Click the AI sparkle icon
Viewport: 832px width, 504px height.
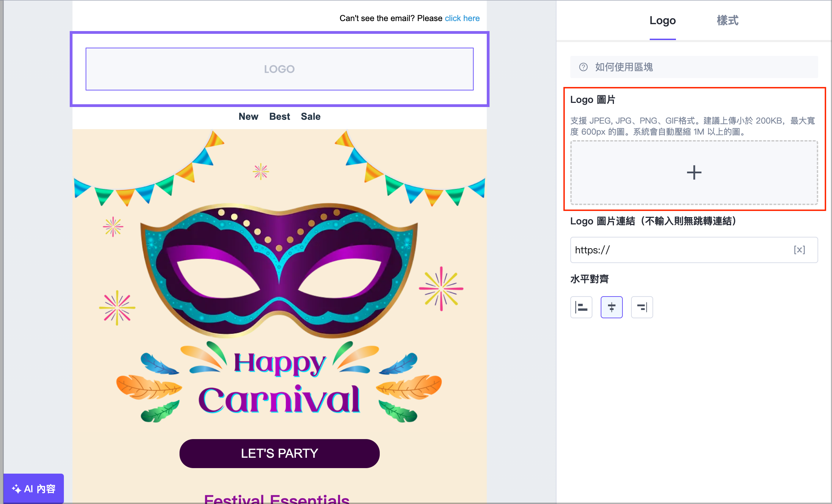[x=16, y=489]
